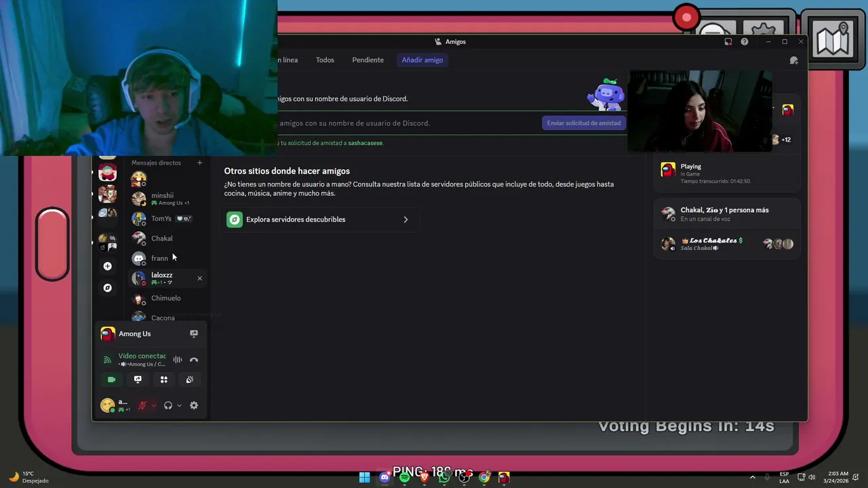Open DM with Chimuelo

pyautogui.click(x=167, y=298)
